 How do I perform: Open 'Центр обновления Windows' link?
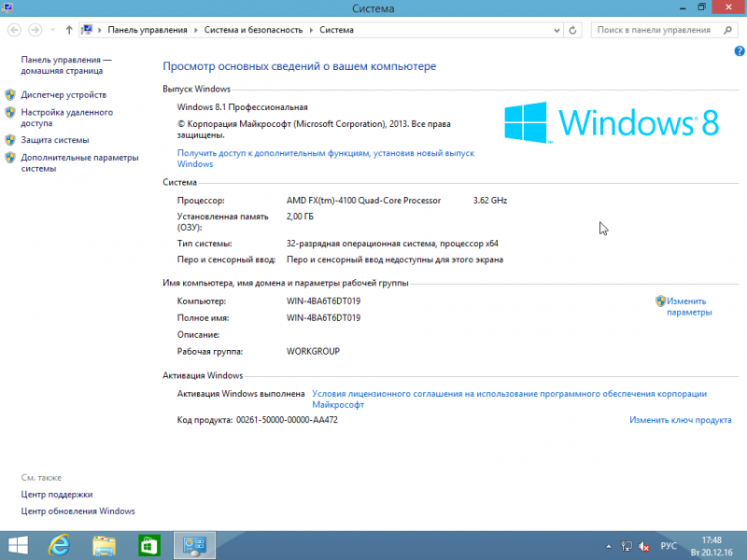click(x=78, y=511)
